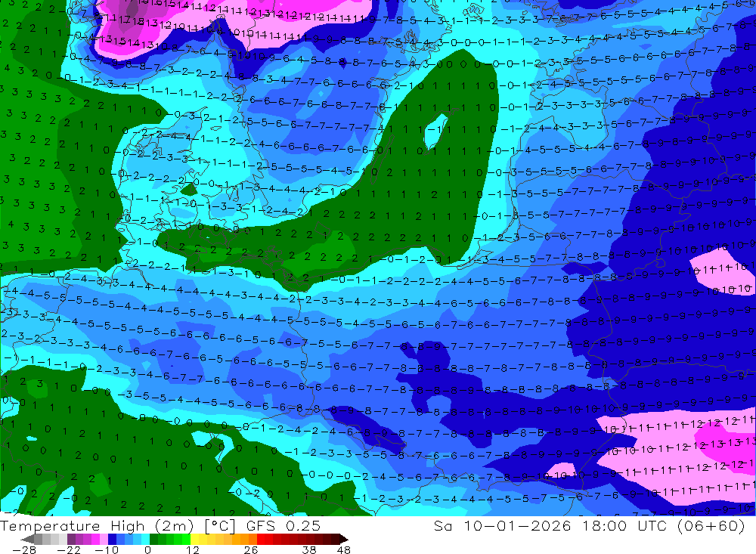This screenshot has height=554, width=756.
Task: Click the dark green legend swatch just above zero
Action: (153, 539)
